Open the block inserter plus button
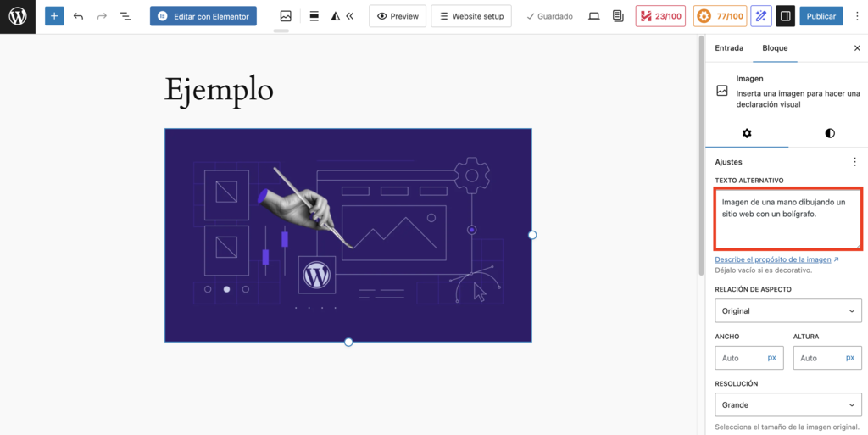The image size is (868, 435). [54, 16]
